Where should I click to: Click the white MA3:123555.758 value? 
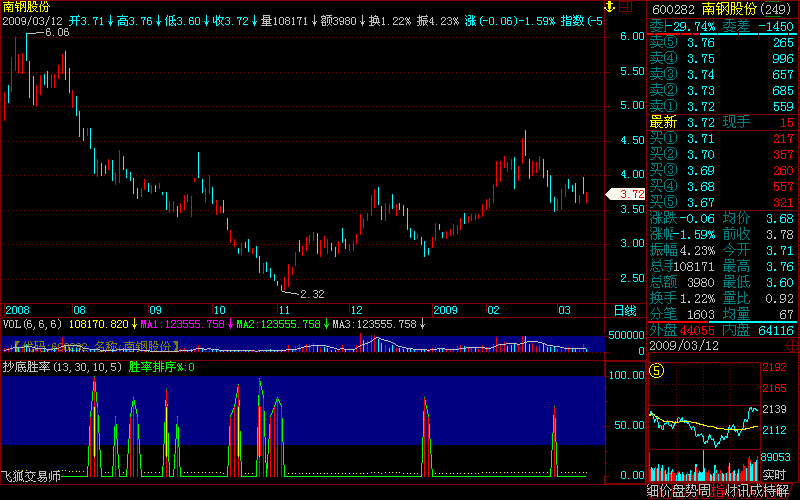[x=374, y=324]
